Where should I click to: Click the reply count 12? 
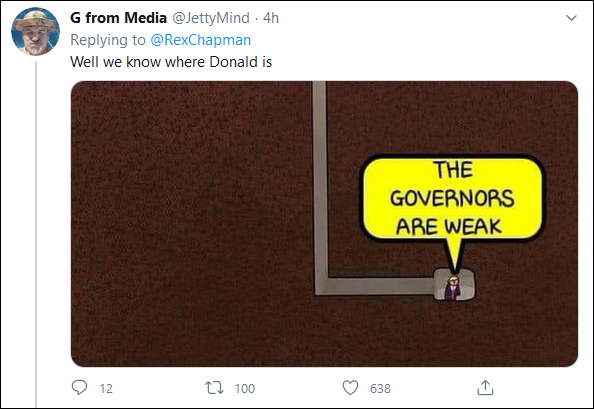pos(106,389)
